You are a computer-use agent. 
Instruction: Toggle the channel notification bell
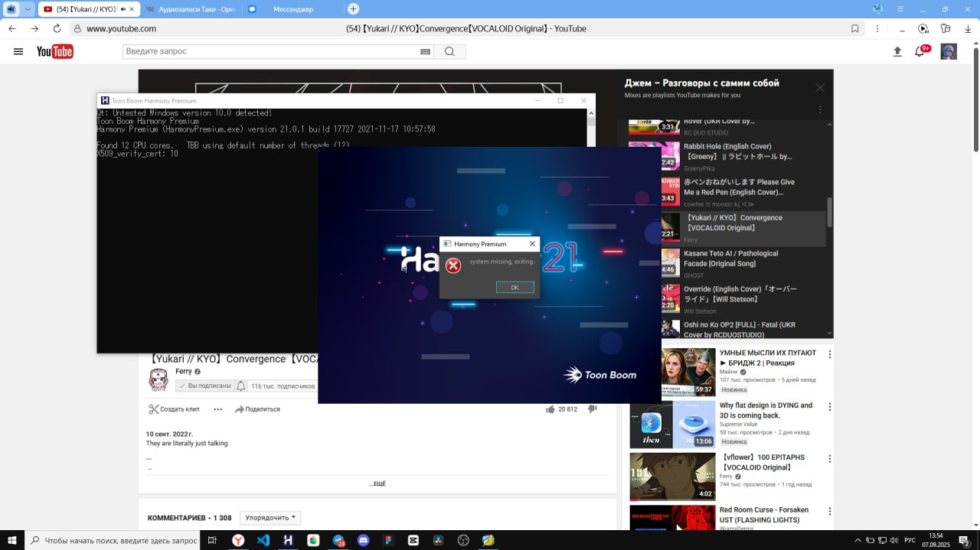[241, 386]
